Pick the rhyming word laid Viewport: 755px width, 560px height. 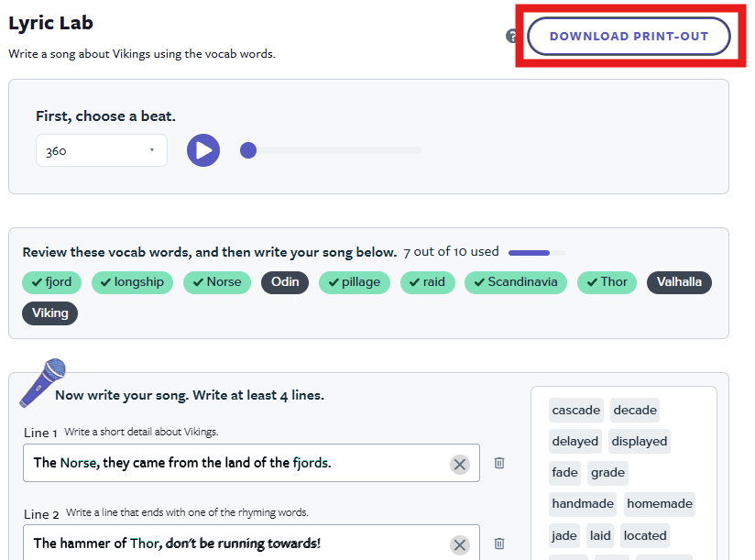click(600, 536)
